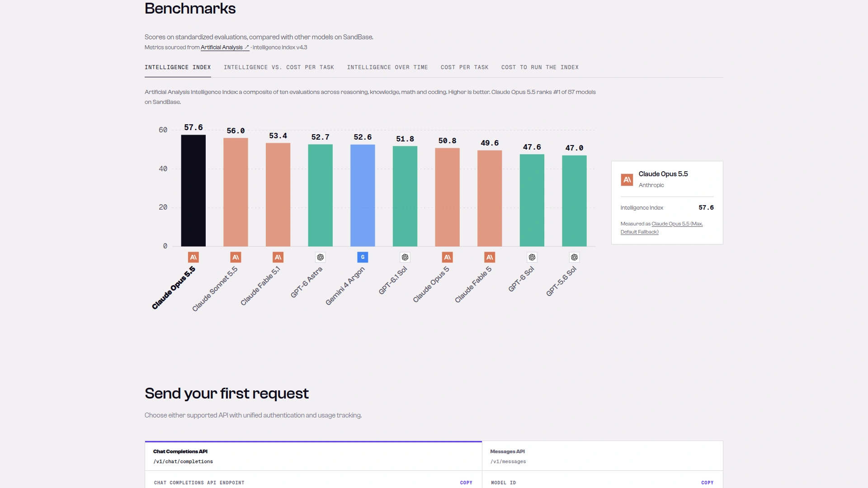Image resolution: width=868 pixels, height=488 pixels.
Task: Click the Anthropic icon under Claude Sonnet 5.5 bar
Action: [x=236, y=257]
